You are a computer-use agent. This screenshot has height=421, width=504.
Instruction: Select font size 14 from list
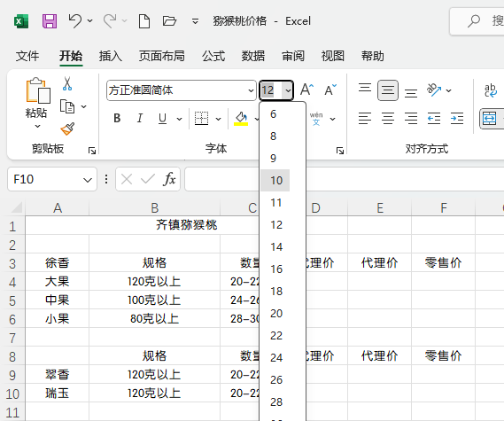point(276,247)
